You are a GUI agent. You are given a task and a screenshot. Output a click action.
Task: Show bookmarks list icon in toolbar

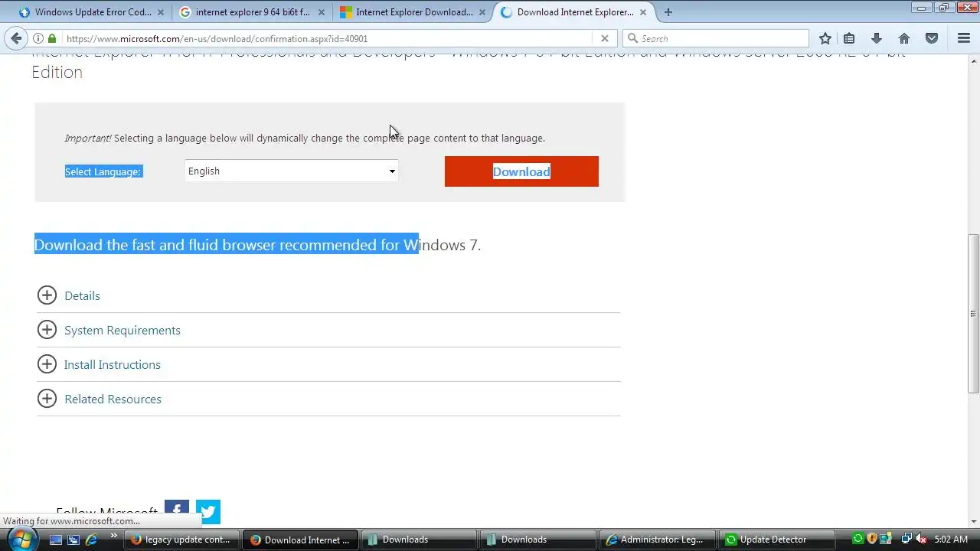click(x=849, y=38)
